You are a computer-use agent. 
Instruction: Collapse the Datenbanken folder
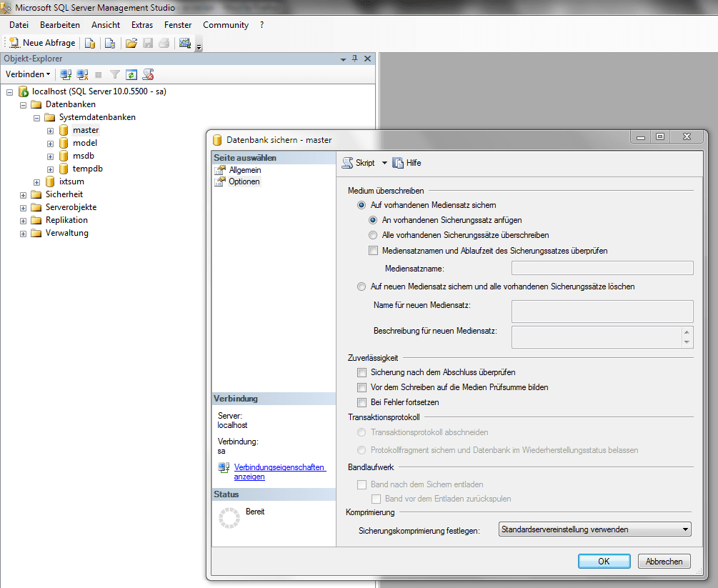pyautogui.click(x=24, y=105)
